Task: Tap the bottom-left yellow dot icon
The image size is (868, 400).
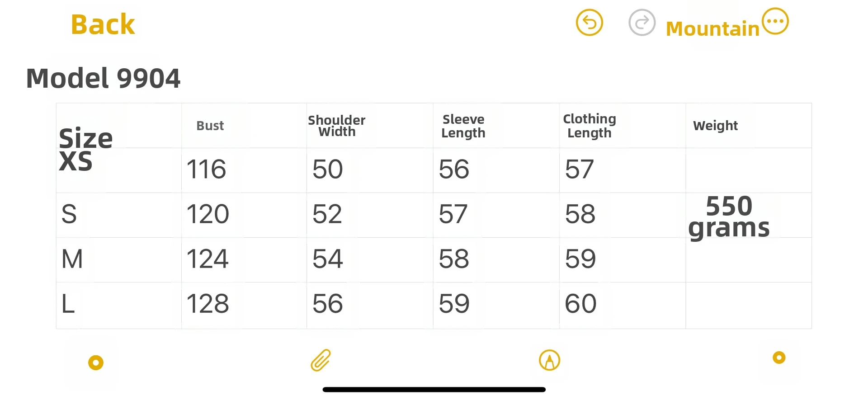Action: coord(96,362)
